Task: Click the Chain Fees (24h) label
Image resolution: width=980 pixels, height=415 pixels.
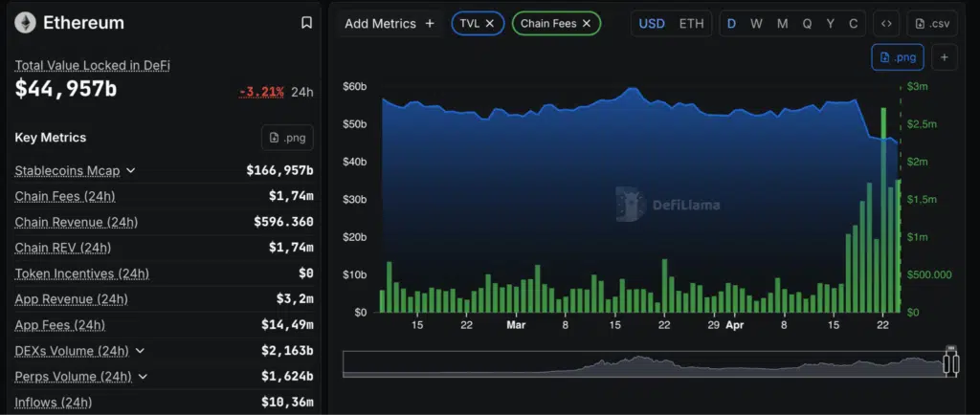Action: [65, 196]
